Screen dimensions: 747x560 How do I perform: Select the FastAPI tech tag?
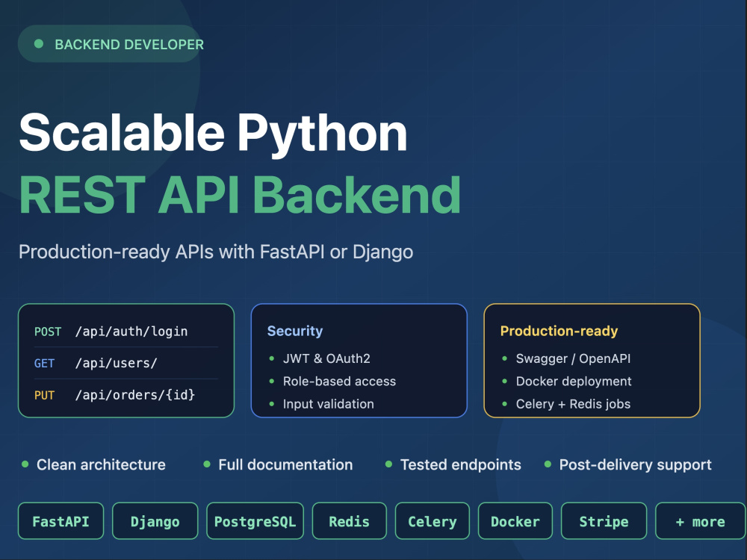pos(61,521)
